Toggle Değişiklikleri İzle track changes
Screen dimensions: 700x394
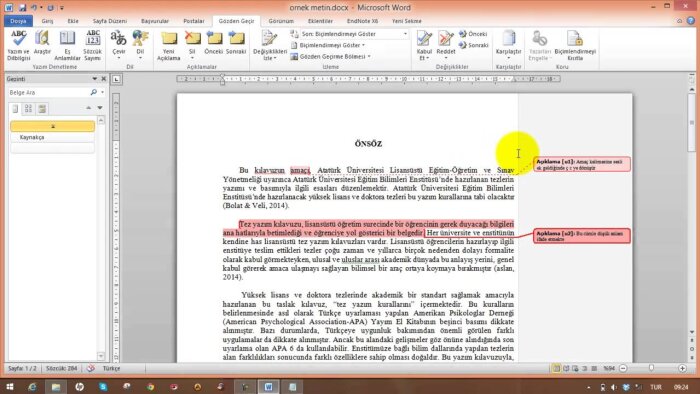pos(270,45)
